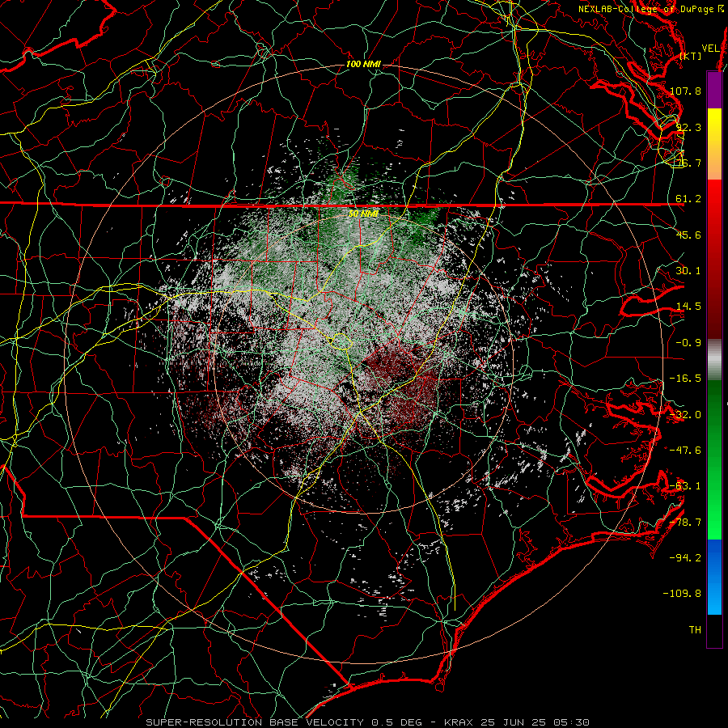The height and width of the screenshot is (728, 728).
Task: Pick the gray near-zero segment of the color bar
Action: 714,360
